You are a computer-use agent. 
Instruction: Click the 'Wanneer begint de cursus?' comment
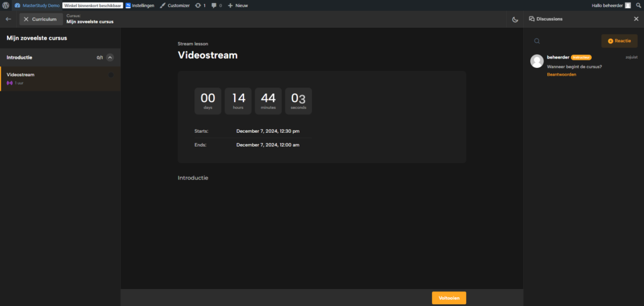[575, 66]
